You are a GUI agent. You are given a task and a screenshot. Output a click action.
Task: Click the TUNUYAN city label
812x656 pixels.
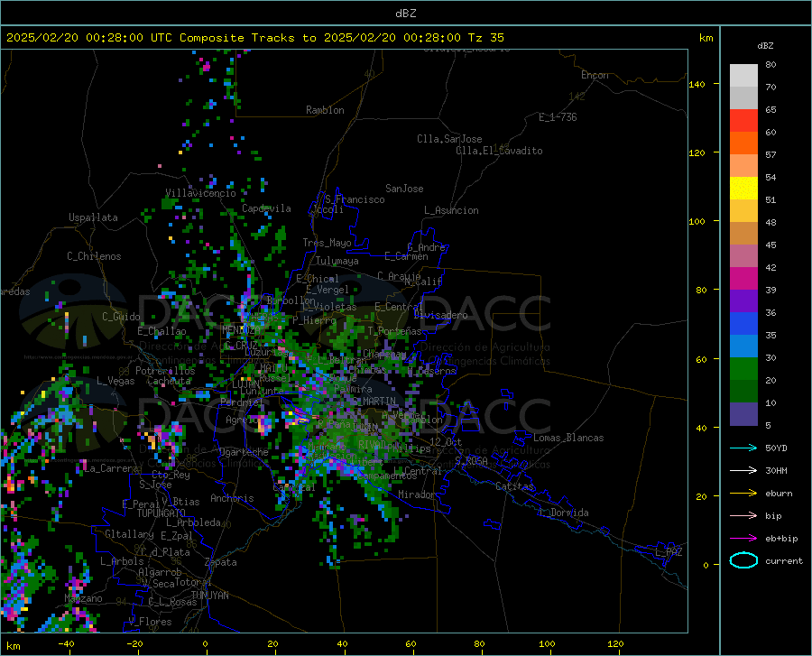point(209,596)
